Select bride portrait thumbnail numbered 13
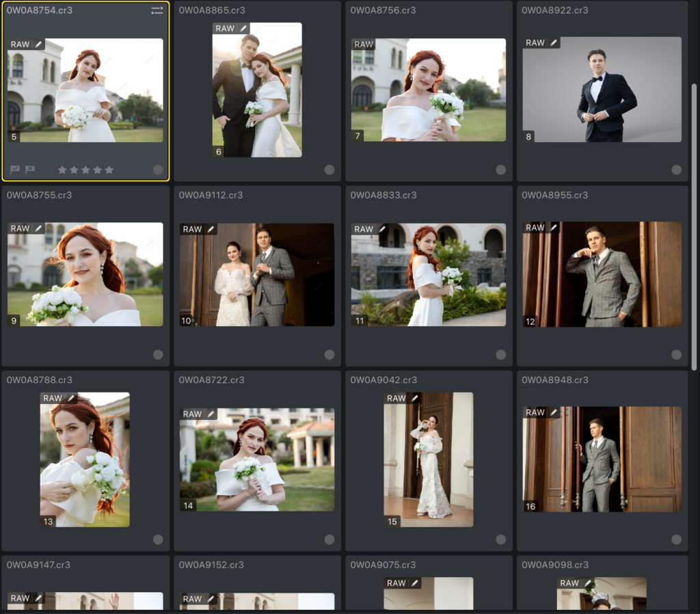 click(85, 459)
